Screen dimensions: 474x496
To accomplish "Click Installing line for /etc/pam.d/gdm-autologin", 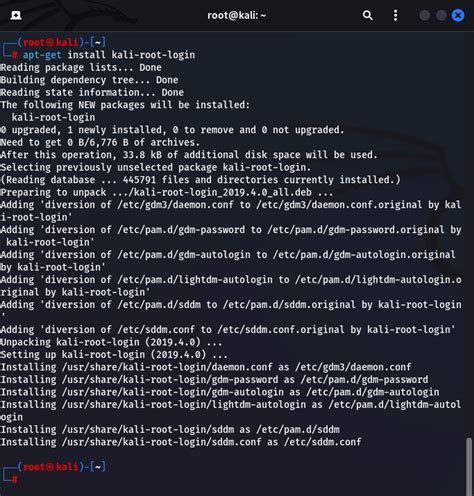I will coord(220,392).
